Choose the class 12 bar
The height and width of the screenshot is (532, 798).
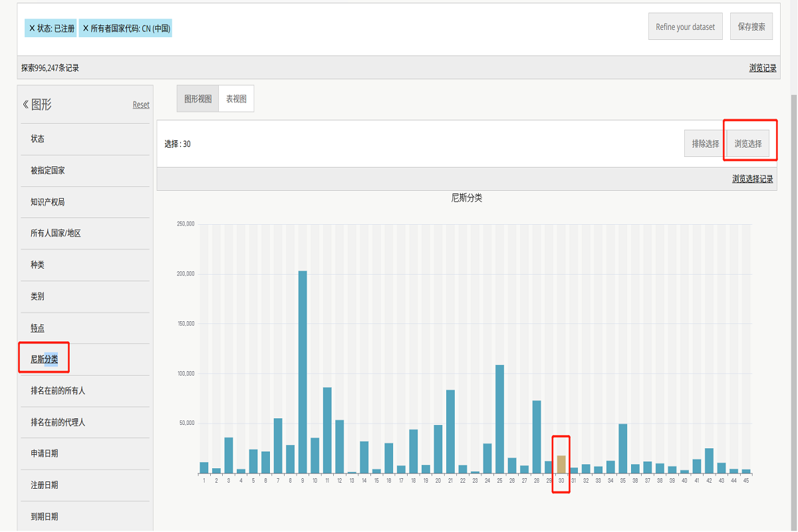[x=340, y=447]
